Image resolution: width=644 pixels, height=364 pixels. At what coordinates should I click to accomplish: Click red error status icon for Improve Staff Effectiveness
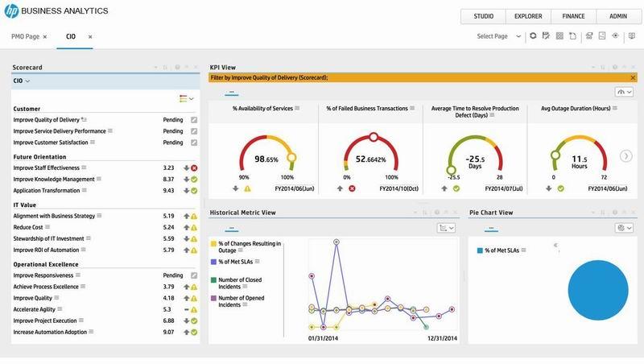coord(194,168)
